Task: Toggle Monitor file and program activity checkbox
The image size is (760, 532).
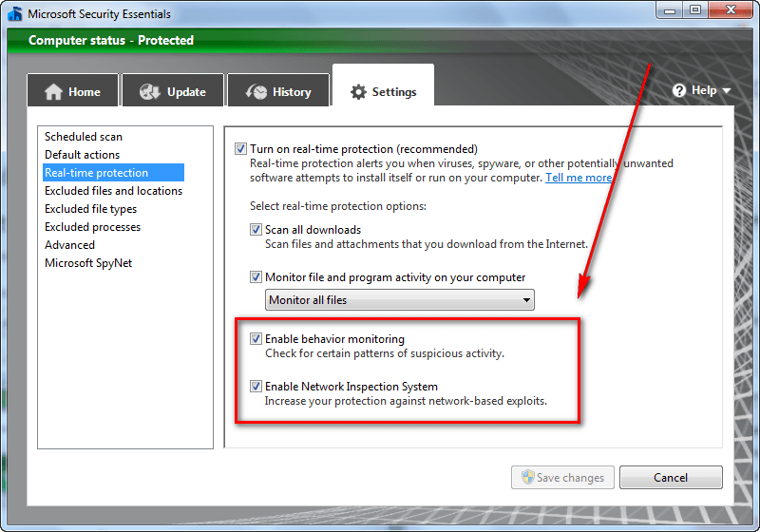Action: point(256,277)
